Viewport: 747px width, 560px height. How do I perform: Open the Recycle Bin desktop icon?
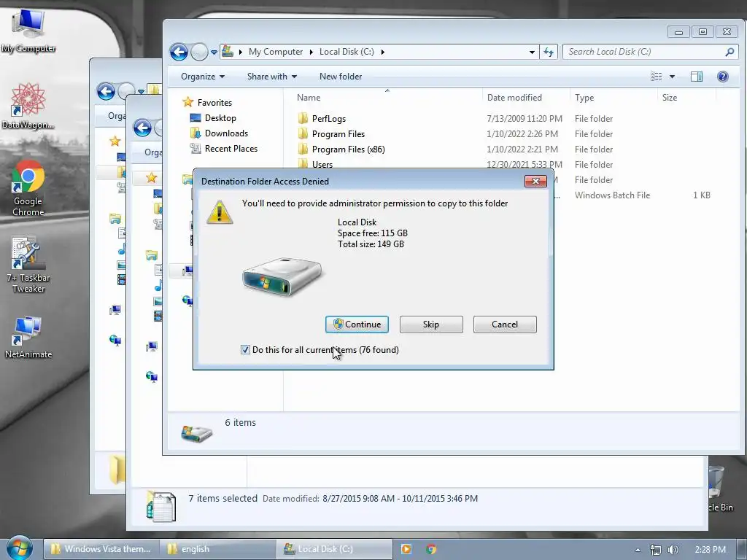(x=721, y=488)
